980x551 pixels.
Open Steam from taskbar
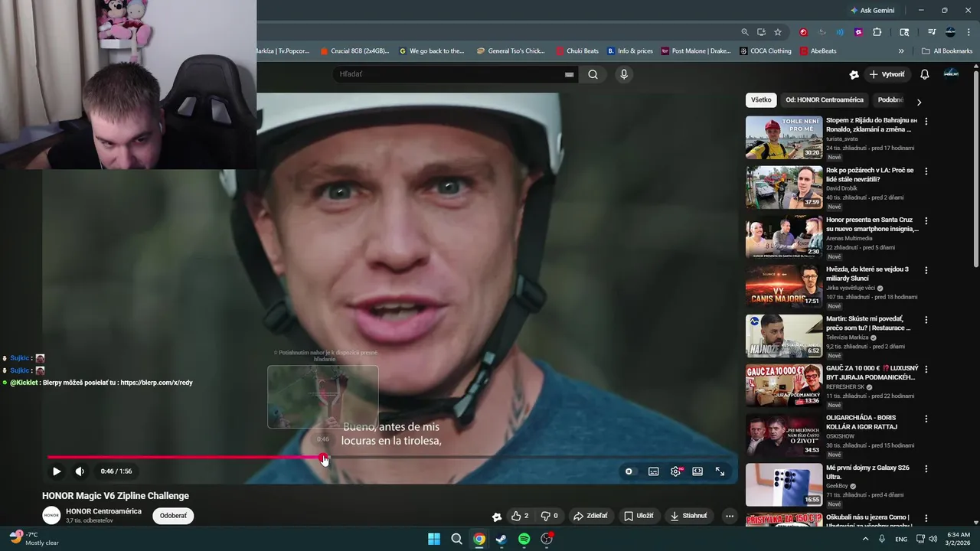501,539
